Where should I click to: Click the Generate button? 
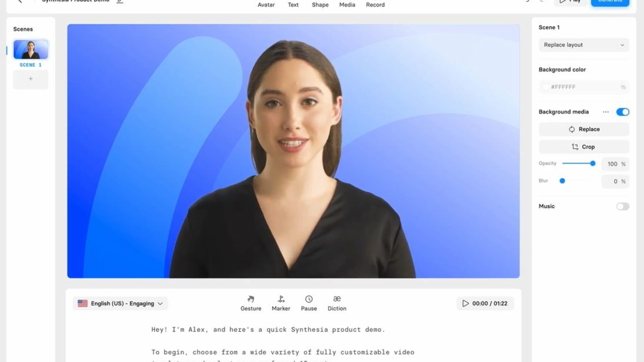pyautogui.click(x=610, y=1)
